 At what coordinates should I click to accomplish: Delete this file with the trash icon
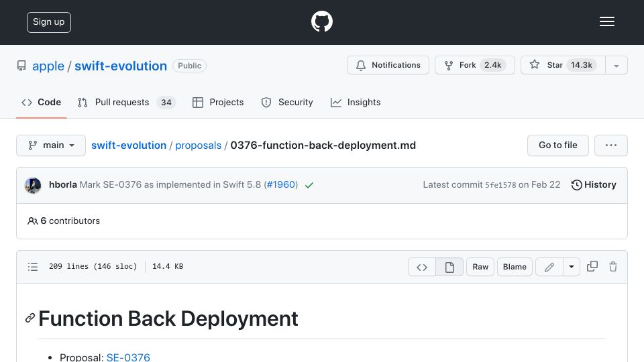[613, 267]
